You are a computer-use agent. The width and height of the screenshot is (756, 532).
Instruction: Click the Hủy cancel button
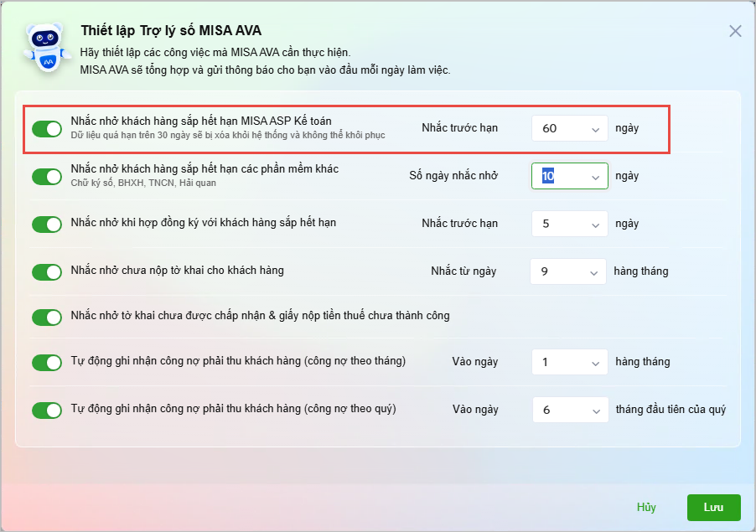click(x=646, y=508)
